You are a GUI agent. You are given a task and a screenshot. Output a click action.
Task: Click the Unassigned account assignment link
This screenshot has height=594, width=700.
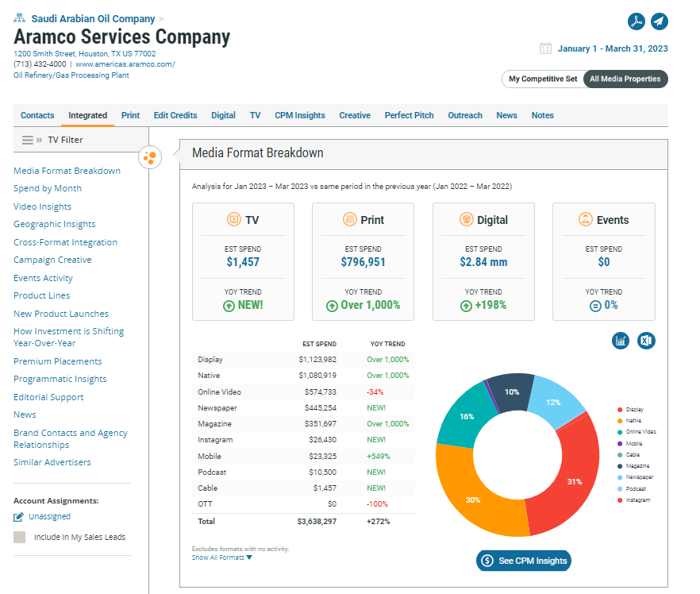tap(49, 517)
